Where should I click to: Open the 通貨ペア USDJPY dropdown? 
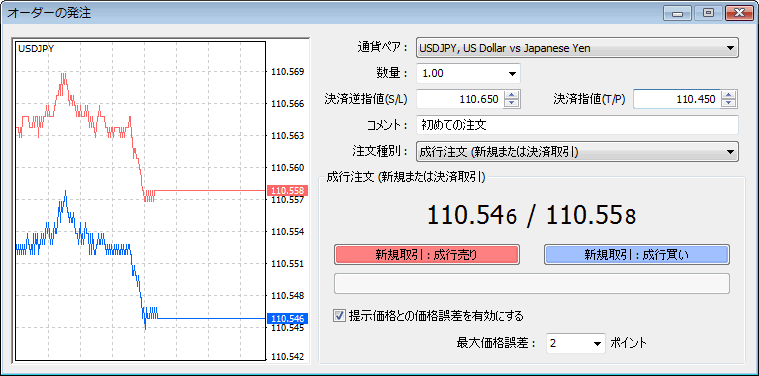tap(577, 47)
